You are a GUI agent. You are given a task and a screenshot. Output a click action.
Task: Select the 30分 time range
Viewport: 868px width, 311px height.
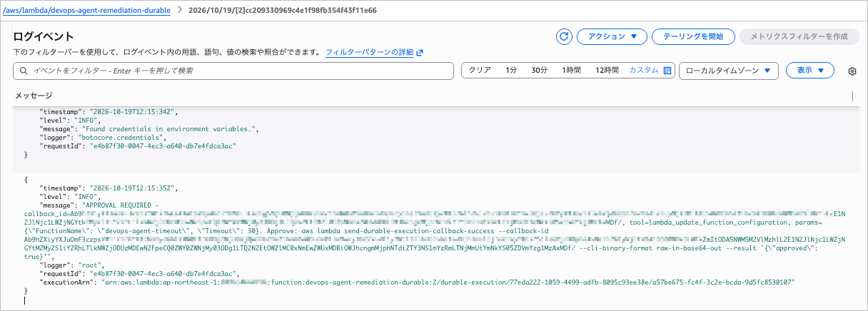point(539,71)
